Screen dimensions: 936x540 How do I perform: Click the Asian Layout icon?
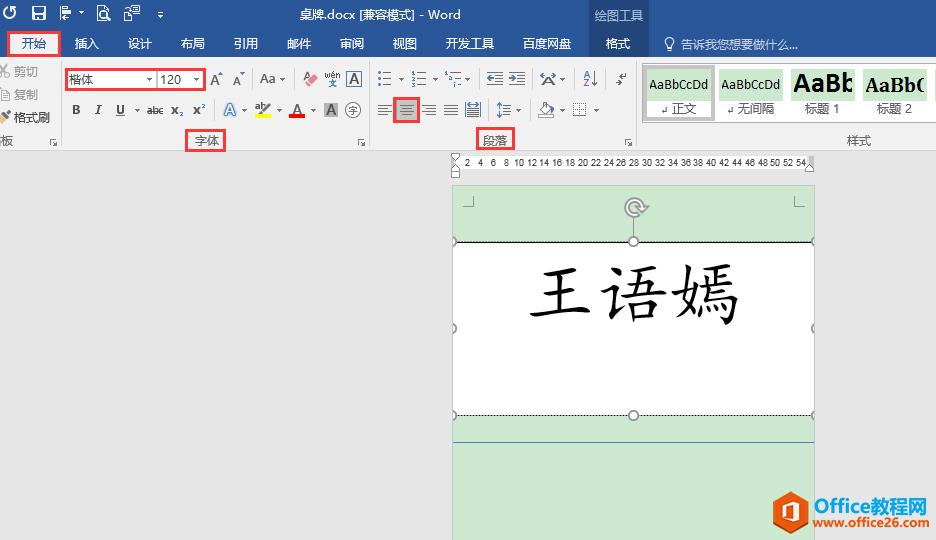pyautogui.click(x=549, y=79)
